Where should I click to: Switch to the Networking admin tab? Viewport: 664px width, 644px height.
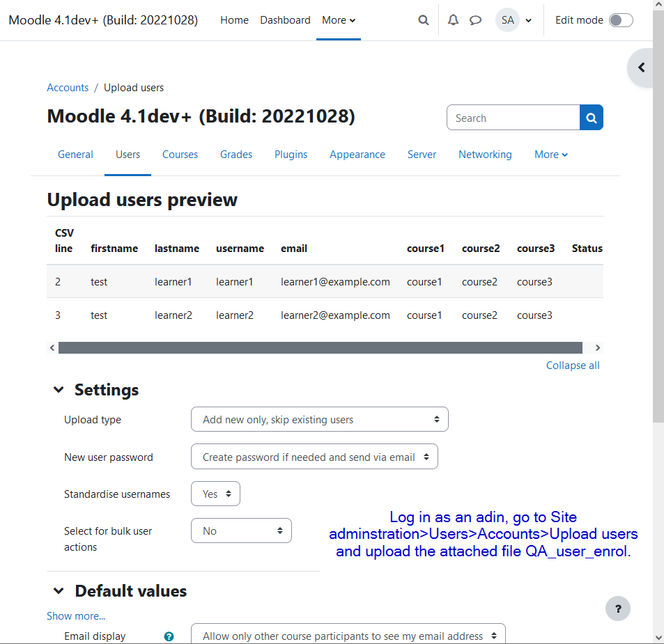486,155
